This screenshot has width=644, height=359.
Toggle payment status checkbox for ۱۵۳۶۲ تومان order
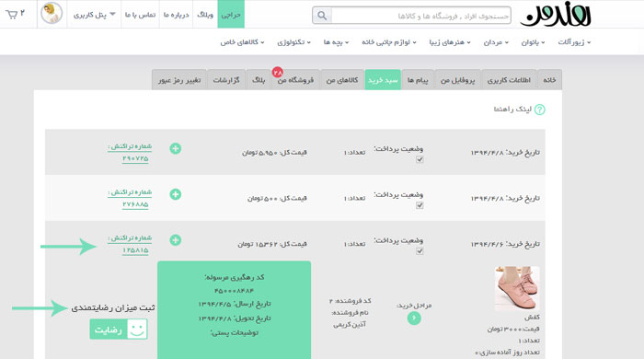[420, 251]
